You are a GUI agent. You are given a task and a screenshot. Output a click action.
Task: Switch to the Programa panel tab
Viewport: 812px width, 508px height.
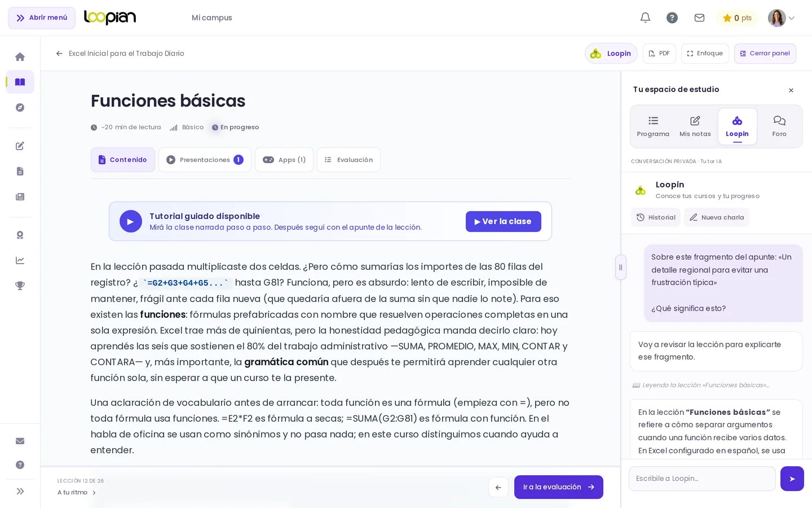[653, 126]
